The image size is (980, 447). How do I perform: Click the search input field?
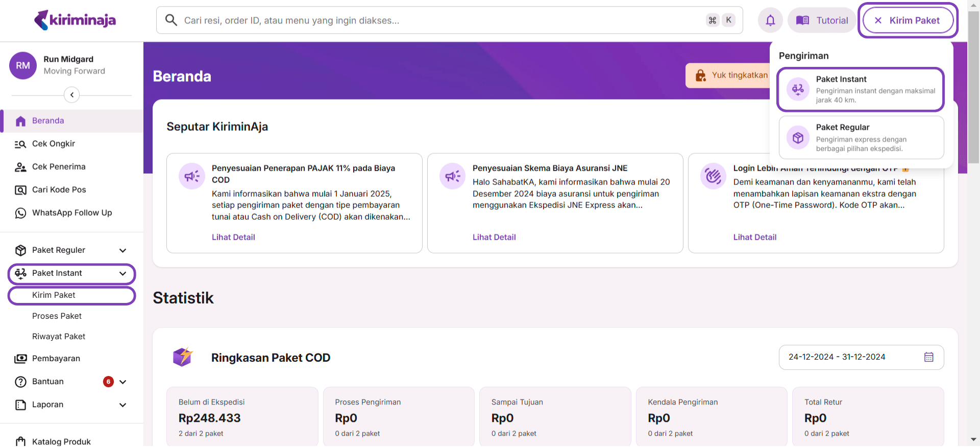click(439, 20)
